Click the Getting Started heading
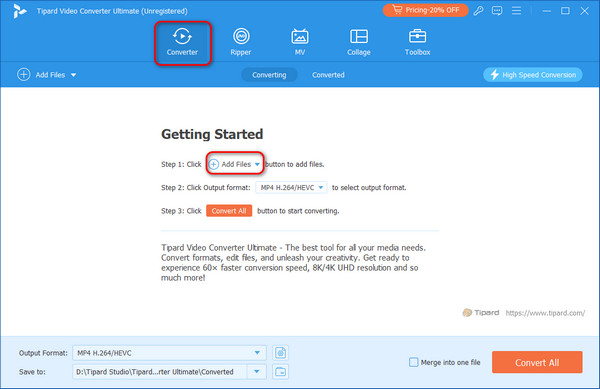The height and width of the screenshot is (389, 600). (212, 134)
